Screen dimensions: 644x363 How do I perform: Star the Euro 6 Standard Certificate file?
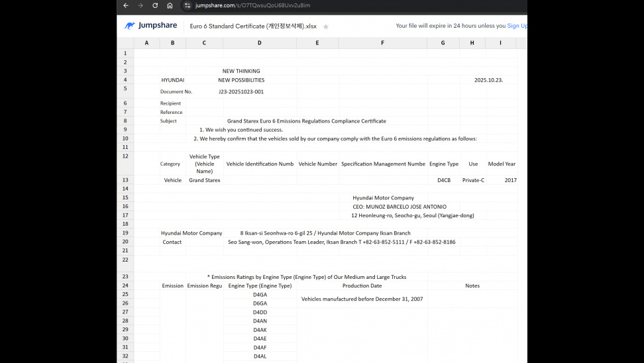coord(325,26)
